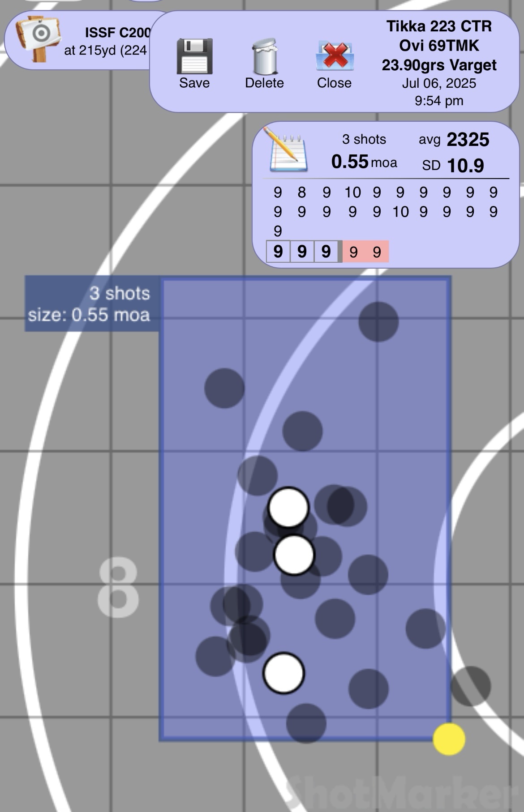Click the target signpost icon
The image size is (524, 812).
click(38, 38)
